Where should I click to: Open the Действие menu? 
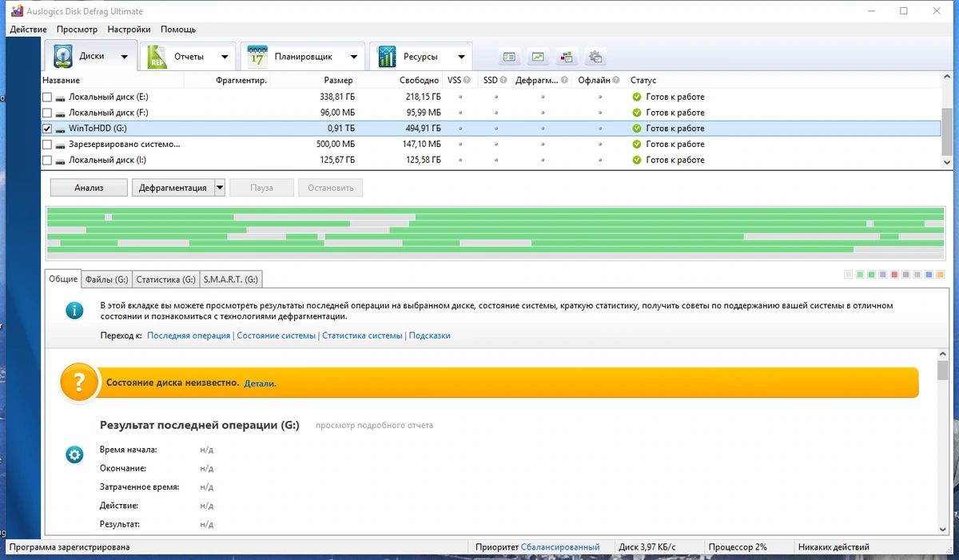28,30
